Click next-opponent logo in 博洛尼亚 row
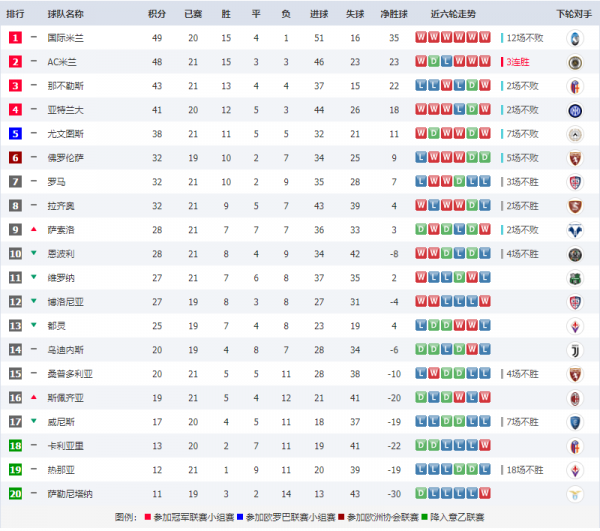The height and width of the screenshot is (531, 600). click(575, 303)
